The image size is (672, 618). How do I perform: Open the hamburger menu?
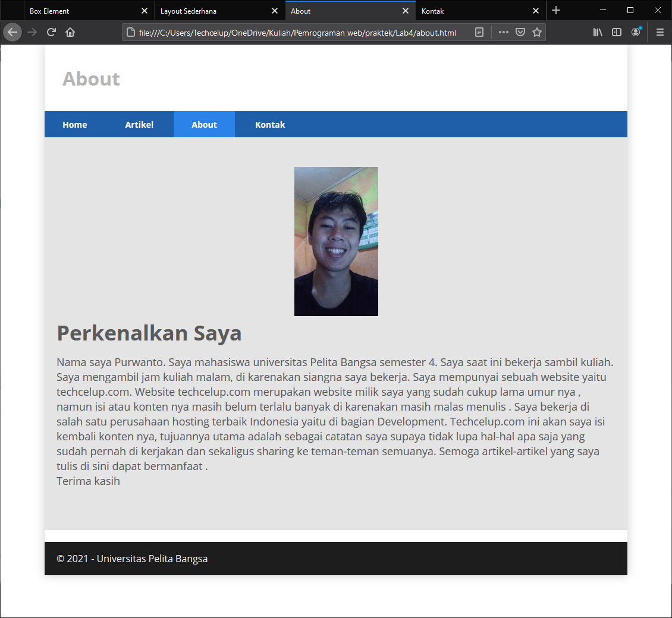[x=660, y=32]
